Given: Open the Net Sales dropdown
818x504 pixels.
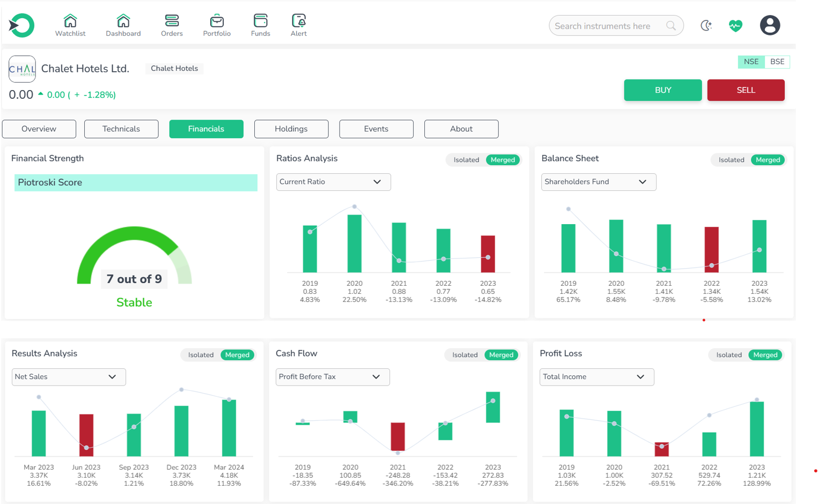Looking at the screenshot, I should click(69, 377).
